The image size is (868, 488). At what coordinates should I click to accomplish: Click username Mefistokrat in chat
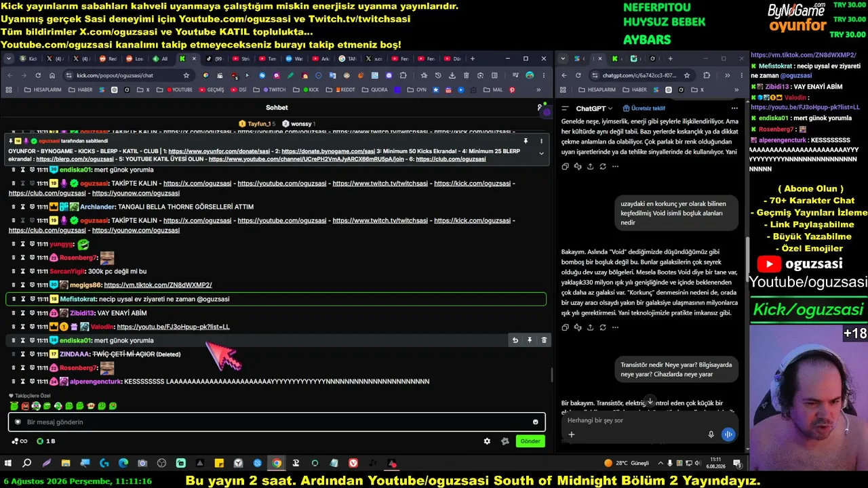pos(78,299)
